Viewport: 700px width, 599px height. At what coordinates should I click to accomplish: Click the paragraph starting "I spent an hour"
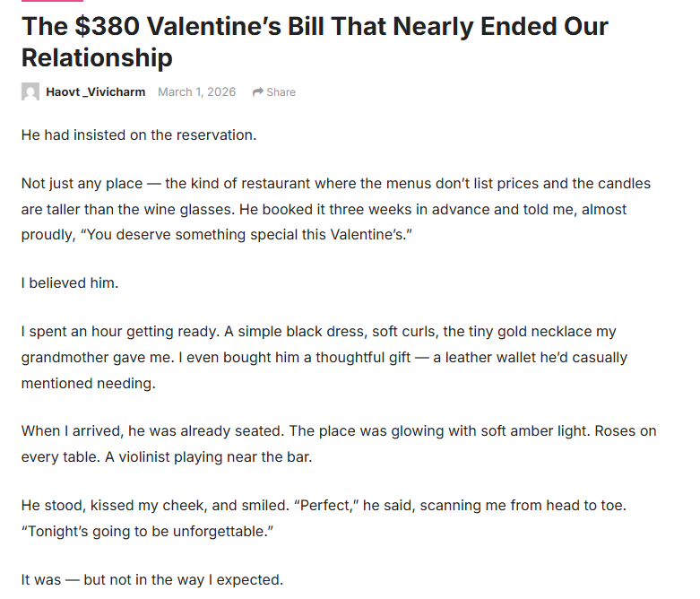(324, 357)
